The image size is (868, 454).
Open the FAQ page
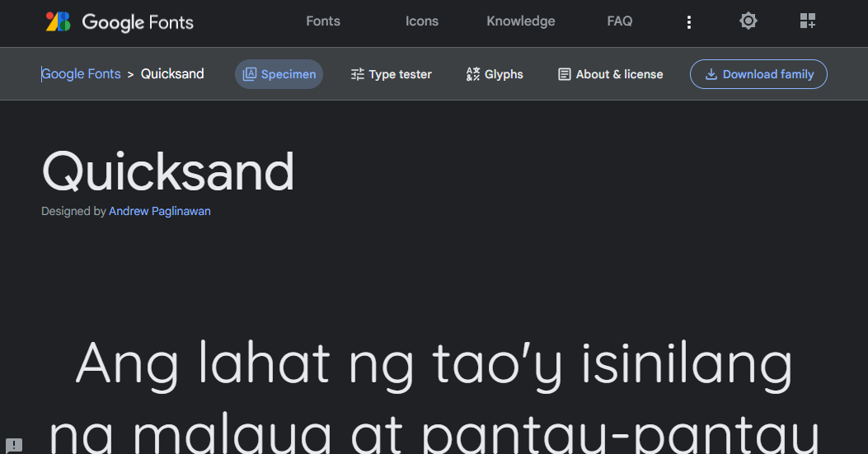pos(619,21)
